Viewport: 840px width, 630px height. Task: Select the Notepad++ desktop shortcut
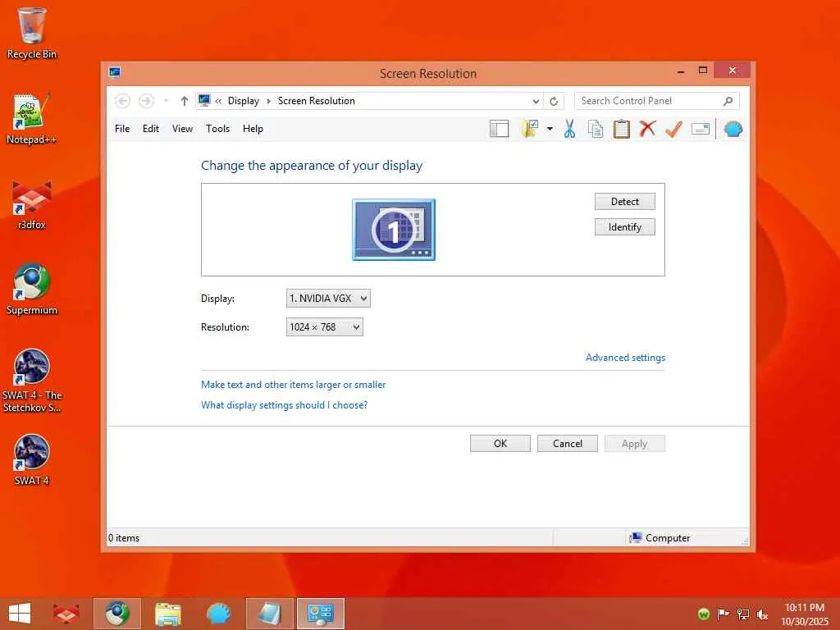tap(32, 119)
